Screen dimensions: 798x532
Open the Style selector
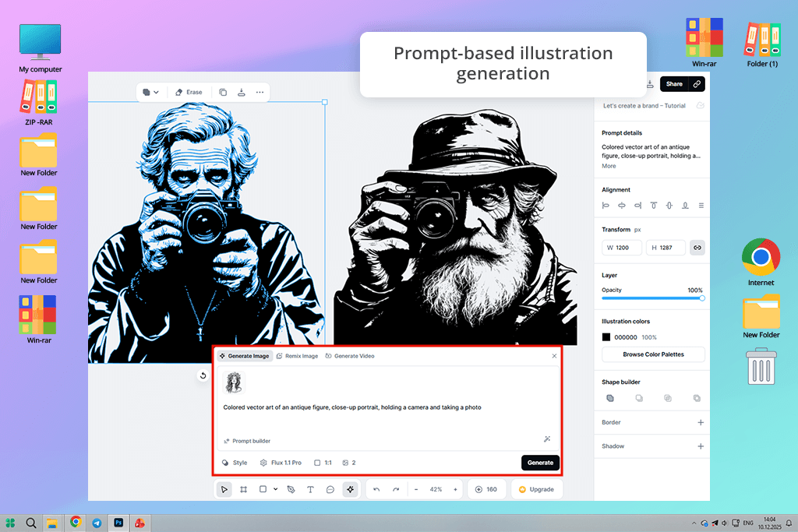tap(235, 463)
